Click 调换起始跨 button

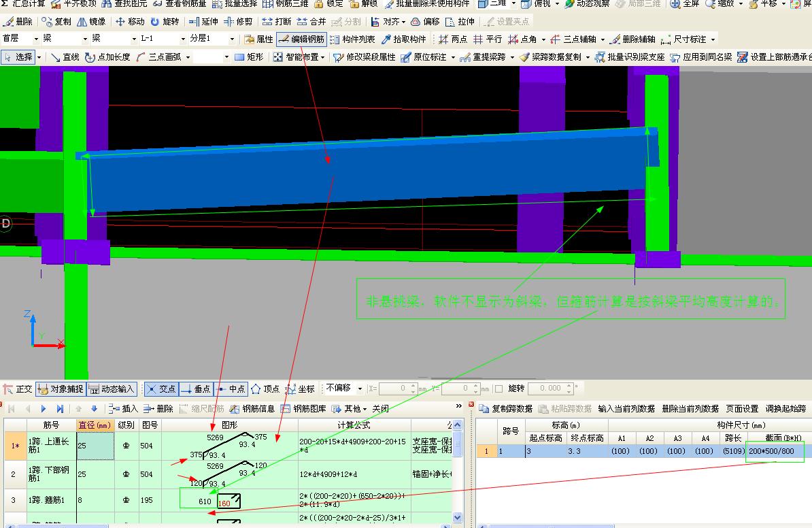[x=785, y=409]
